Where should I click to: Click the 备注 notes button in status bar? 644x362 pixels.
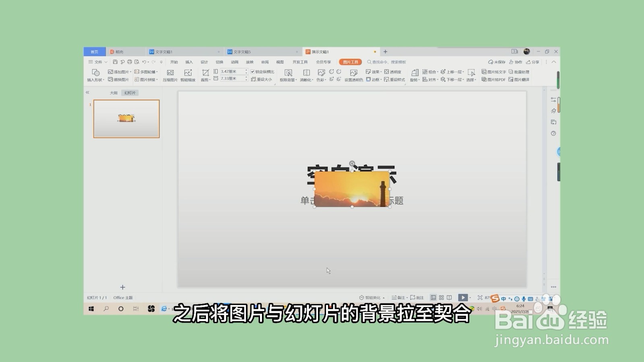[x=399, y=298]
